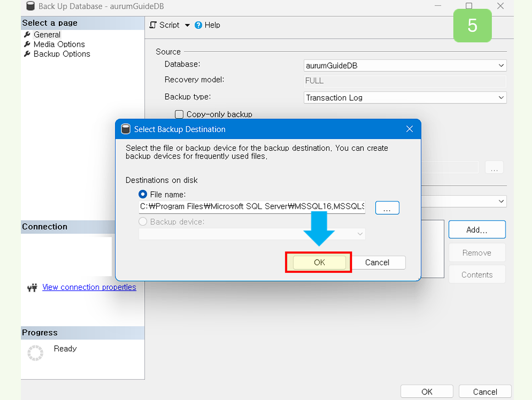Open the General page
The width and height of the screenshot is (532, 400).
tap(47, 35)
